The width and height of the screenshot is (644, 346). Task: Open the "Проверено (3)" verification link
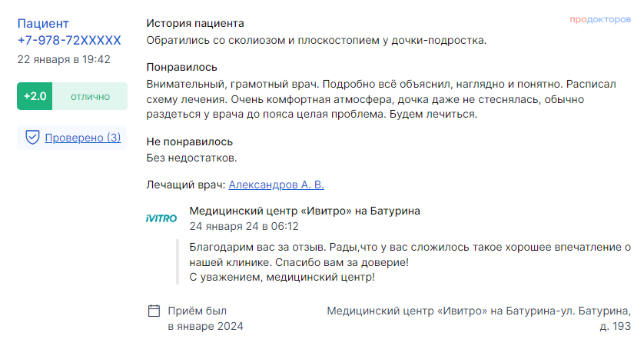click(x=83, y=138)
